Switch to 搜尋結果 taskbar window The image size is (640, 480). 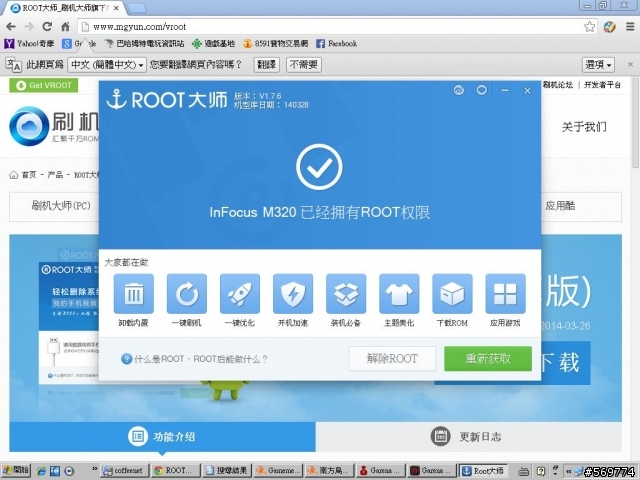226,471
